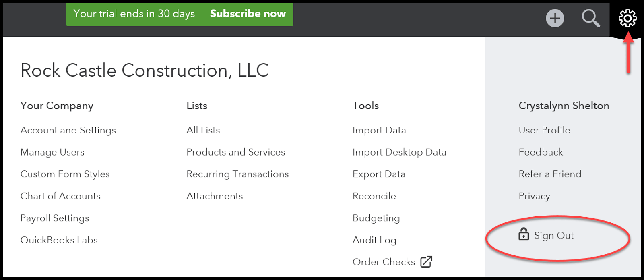Open Chart of Accounts

[60, 196]
